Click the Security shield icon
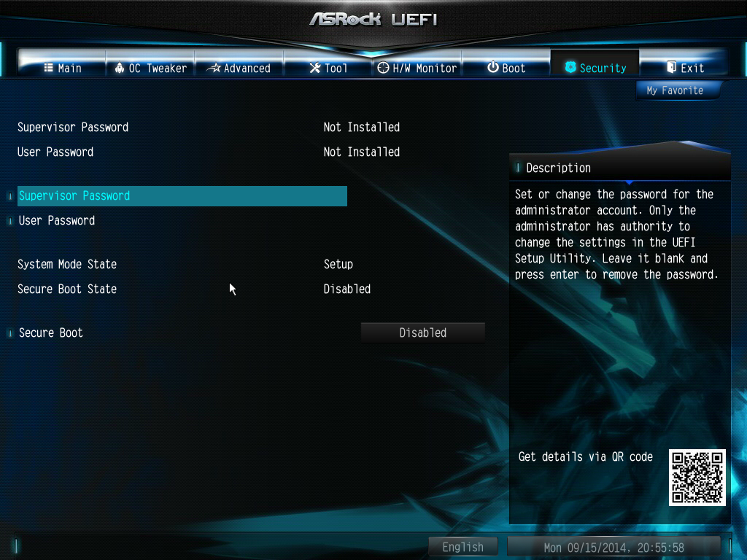Image resolution: width=747 pixels, height=560 pixels. click(x=570, y=67)
